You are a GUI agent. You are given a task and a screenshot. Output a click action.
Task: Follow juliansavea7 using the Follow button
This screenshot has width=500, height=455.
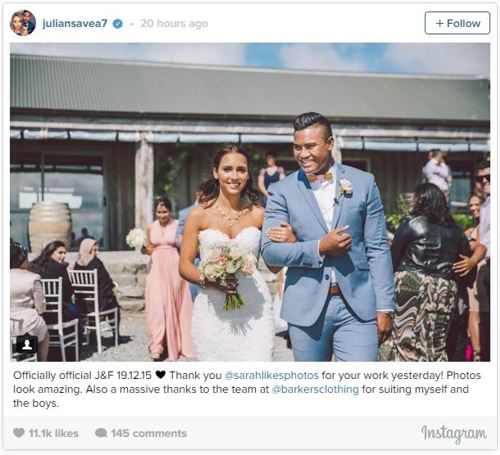point(457,23)
